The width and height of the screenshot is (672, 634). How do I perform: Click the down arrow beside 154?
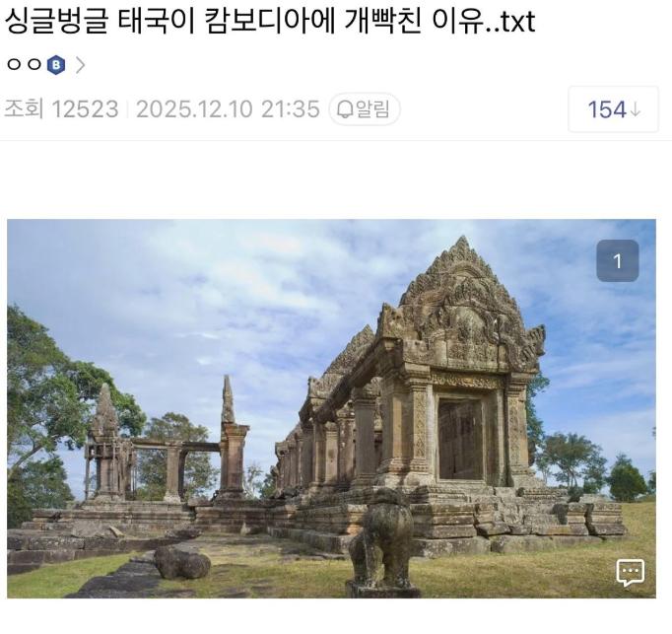tap(636, 109)
